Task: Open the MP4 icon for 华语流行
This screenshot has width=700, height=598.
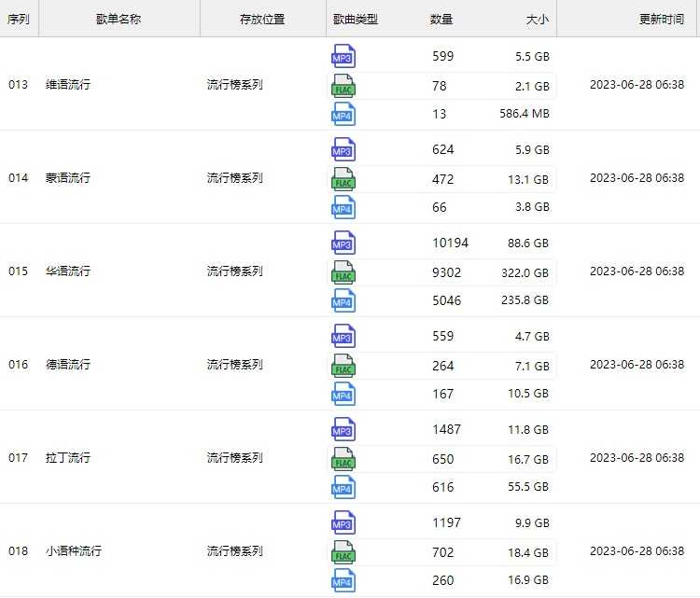Action: click(x=343, y=300)
